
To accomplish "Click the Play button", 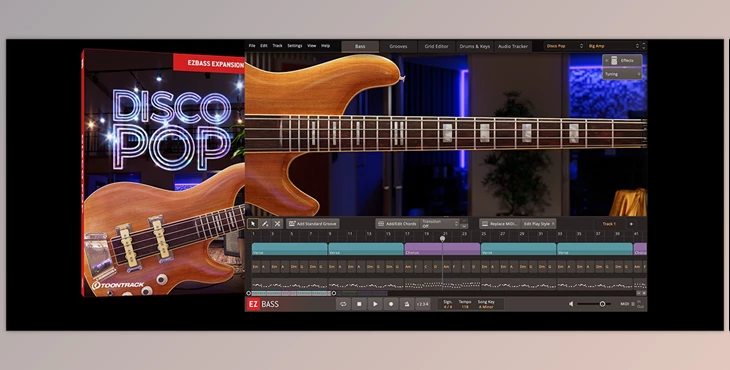I will (x=375, y=304).
